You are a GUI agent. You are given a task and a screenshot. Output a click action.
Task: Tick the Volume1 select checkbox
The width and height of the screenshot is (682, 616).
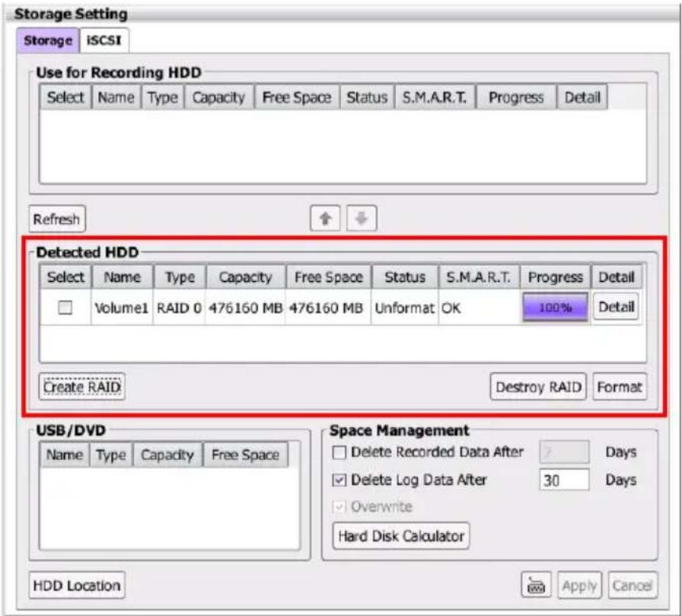(x=65, y=308)
